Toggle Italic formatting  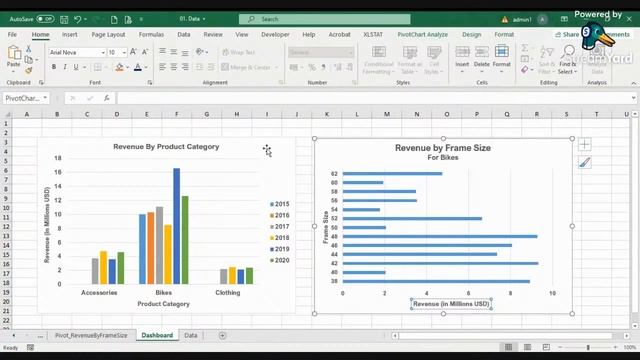(65, 67)
